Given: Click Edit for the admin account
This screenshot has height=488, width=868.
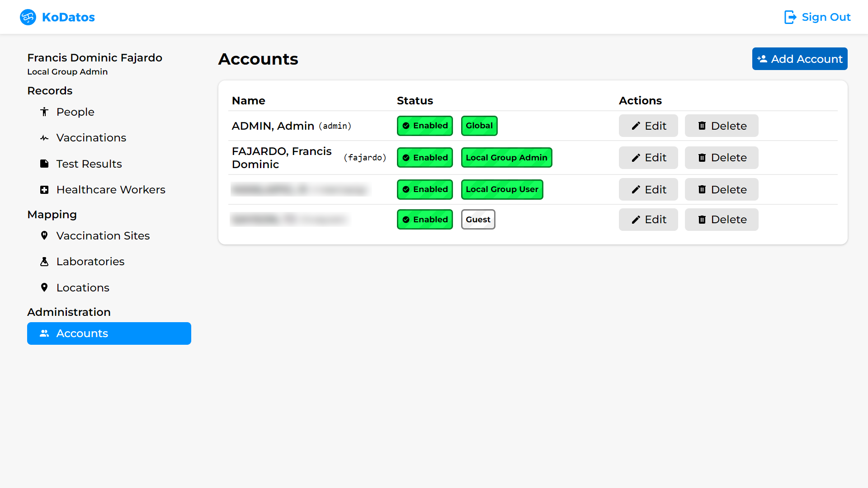Looking at the screenshot, I should tap(648, 126).
